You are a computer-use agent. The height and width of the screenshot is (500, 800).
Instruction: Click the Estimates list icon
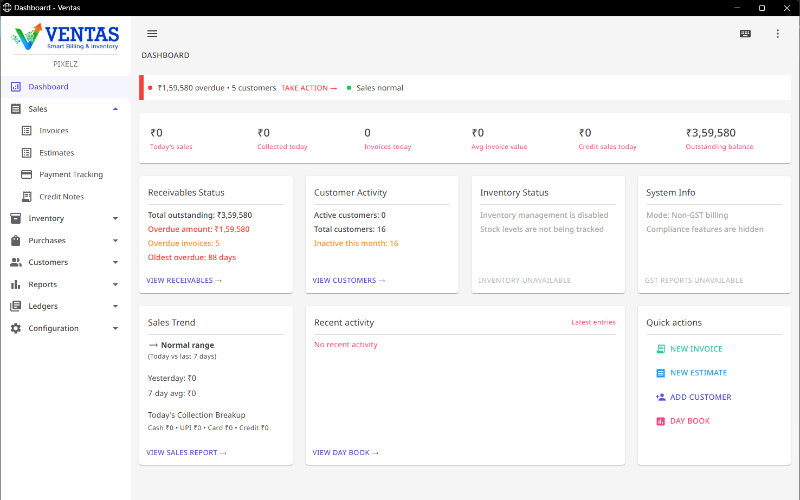tap(27, 153)
